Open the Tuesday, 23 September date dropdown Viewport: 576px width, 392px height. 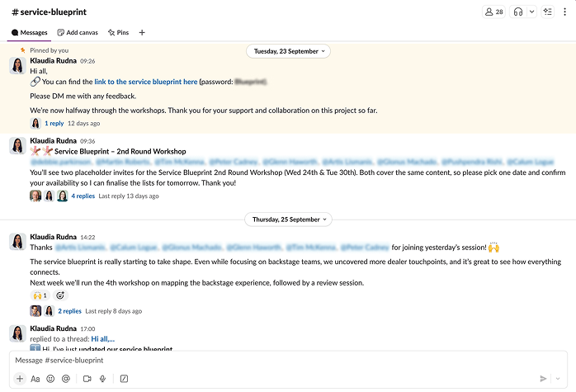point(288,51)
